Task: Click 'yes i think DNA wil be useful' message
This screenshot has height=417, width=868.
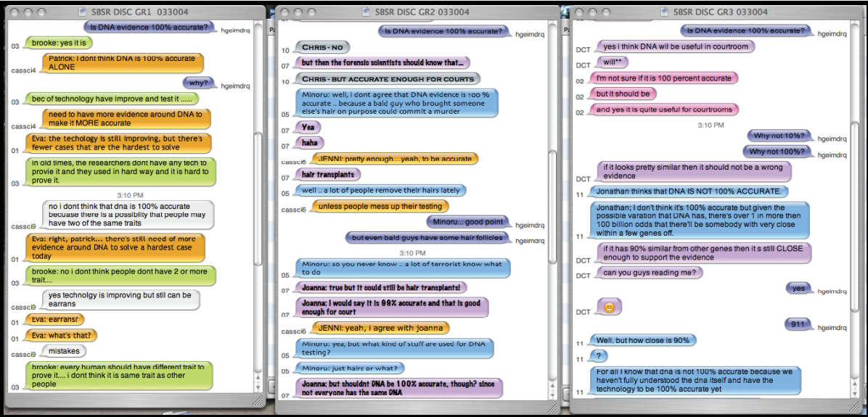Action: coord(676,46)
